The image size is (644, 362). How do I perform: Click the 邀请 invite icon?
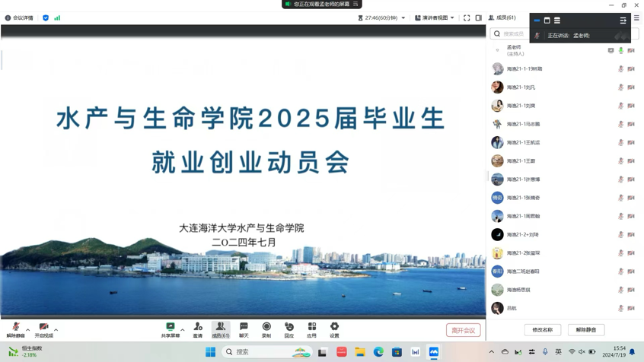pos(198,329)
